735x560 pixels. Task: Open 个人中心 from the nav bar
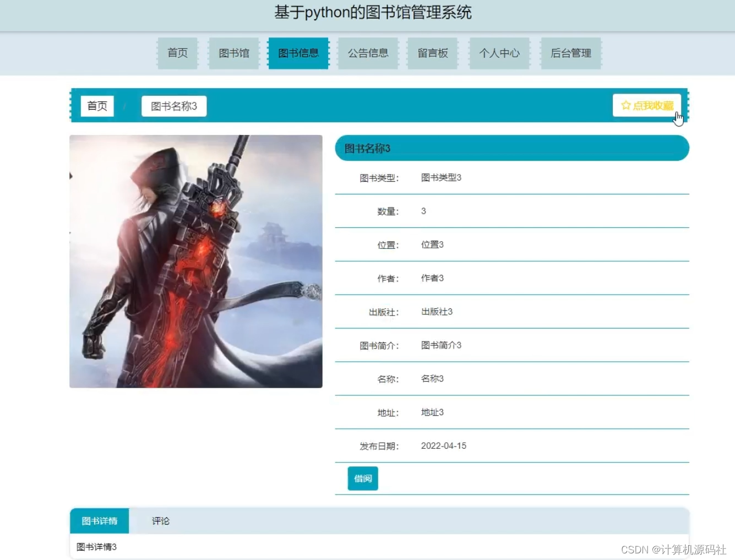[499, 53]
